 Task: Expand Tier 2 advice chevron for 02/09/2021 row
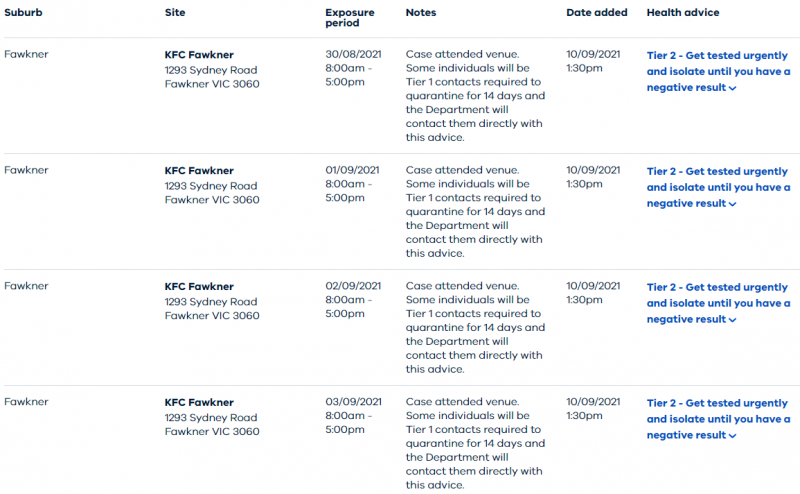click(x=733, y=320)
